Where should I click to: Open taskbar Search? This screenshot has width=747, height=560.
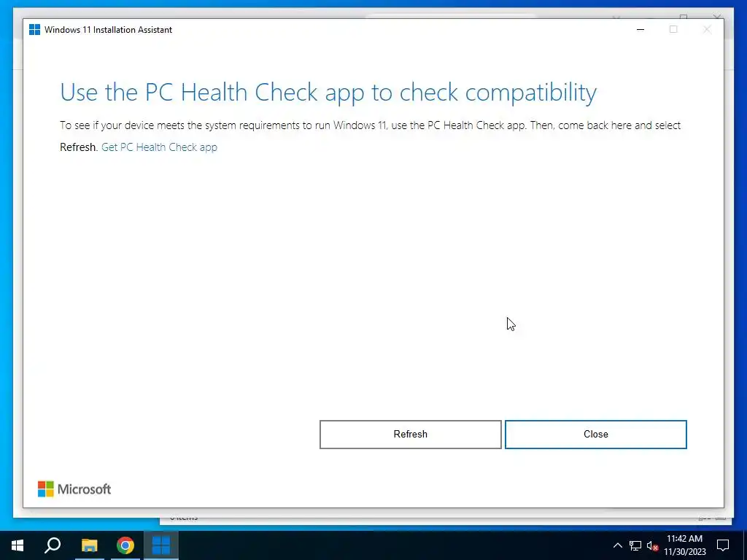click(53, 545)
